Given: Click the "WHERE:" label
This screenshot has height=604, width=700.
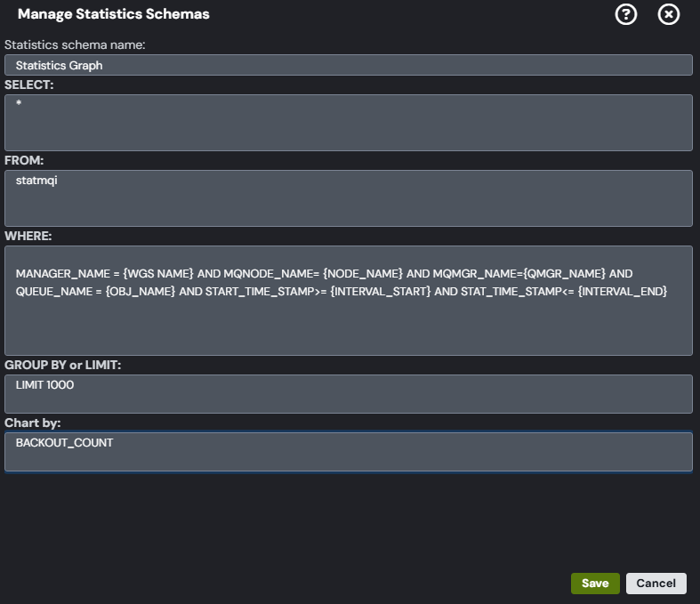Looking at the screenshot, I should (28, 236).
